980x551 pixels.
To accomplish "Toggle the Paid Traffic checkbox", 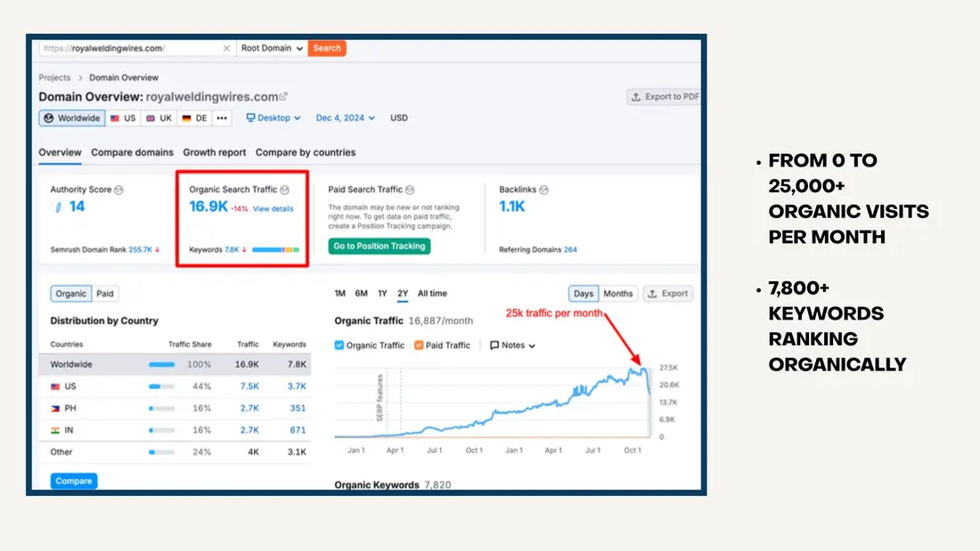I will [419, 345].
